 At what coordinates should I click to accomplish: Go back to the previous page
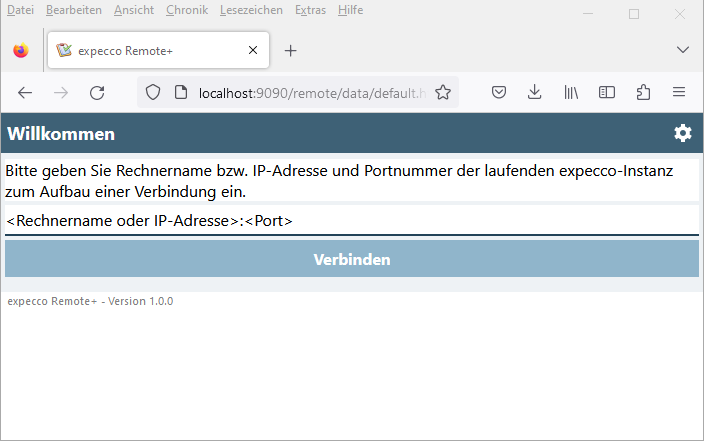pyautogui.click(x=25, y=92)
